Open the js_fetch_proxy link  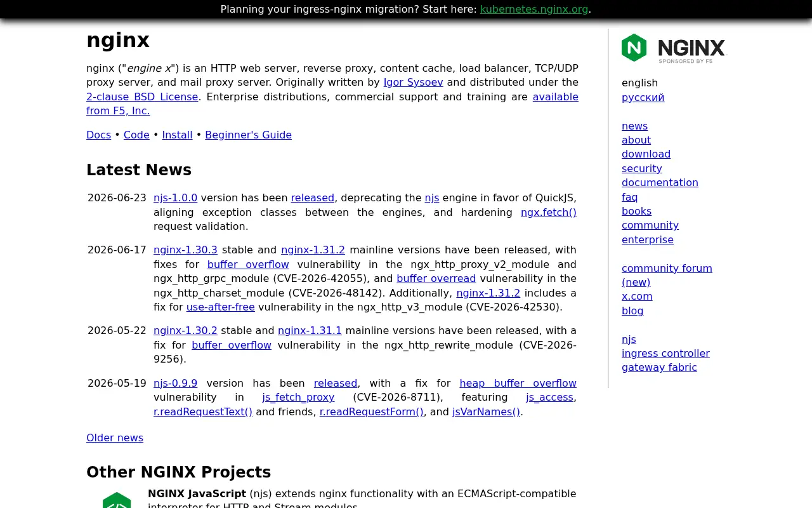pos(298,398)
